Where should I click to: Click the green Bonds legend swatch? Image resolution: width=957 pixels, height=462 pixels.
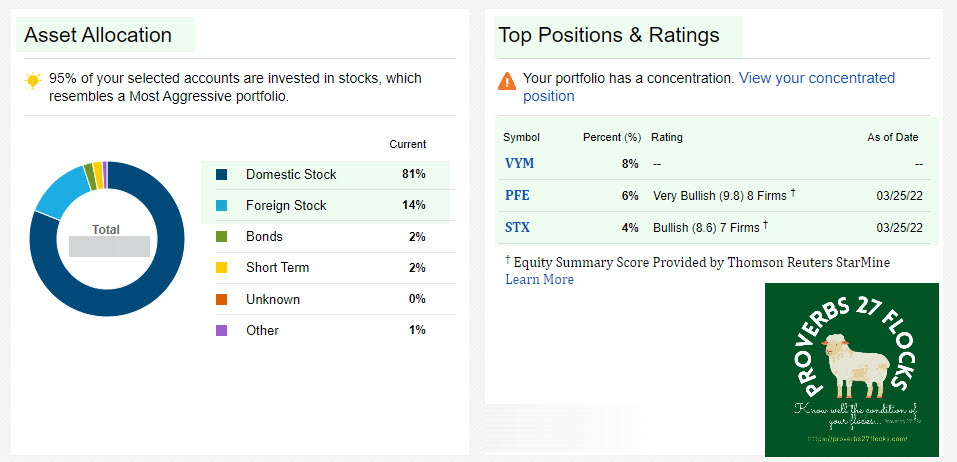click(222, 237)
